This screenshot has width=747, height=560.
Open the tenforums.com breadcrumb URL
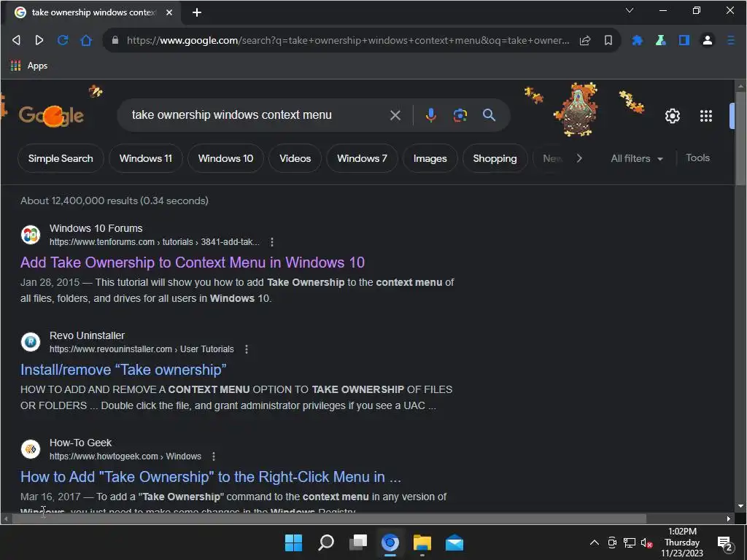coord(155,242)
